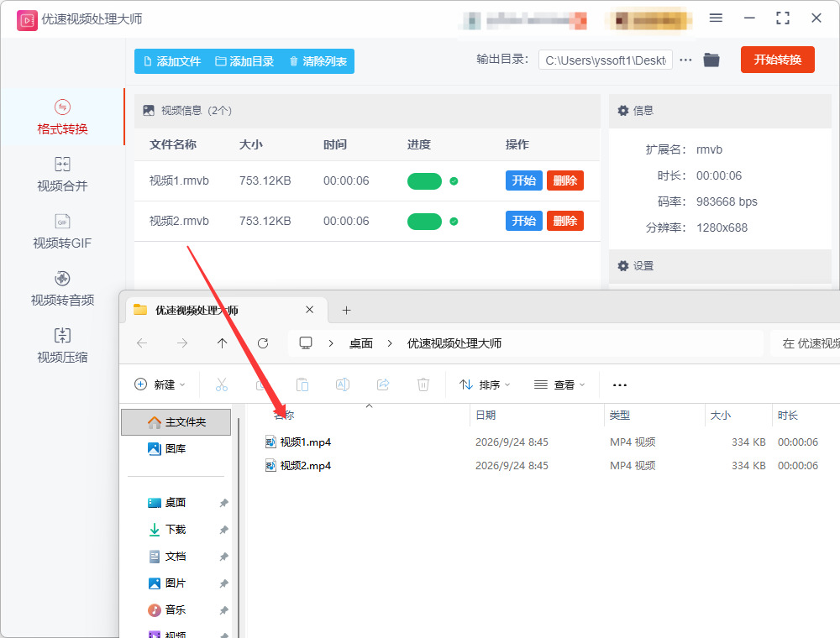
Task: Click the Paste clipboard icon in Explorer toolbar
Action: coord(302,384)
